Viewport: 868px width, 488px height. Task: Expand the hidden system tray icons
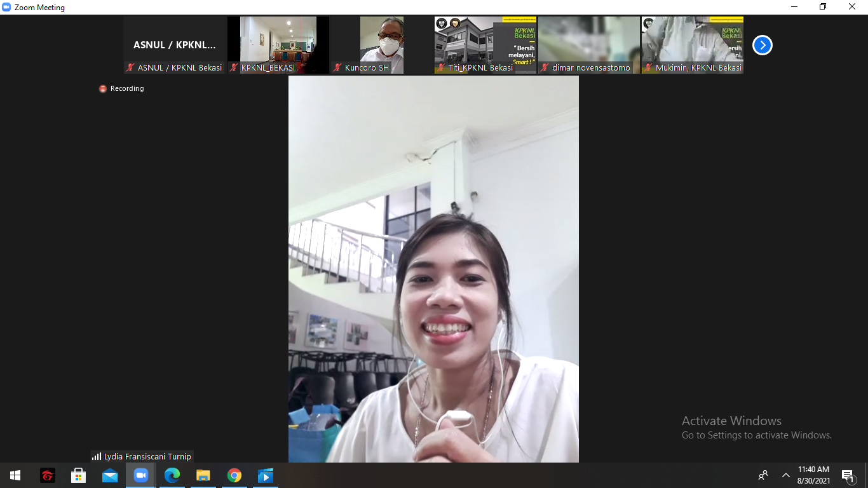tap(786, 475)
